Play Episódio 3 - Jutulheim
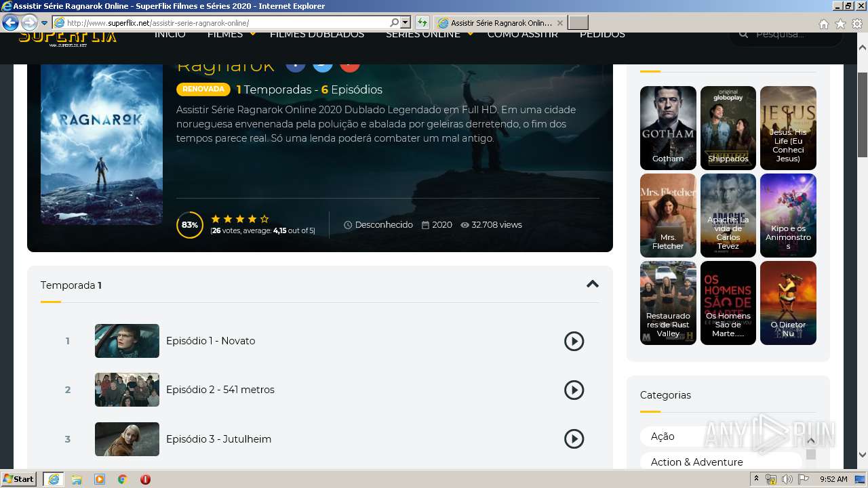The image size is (868, 488). [574, 439]
